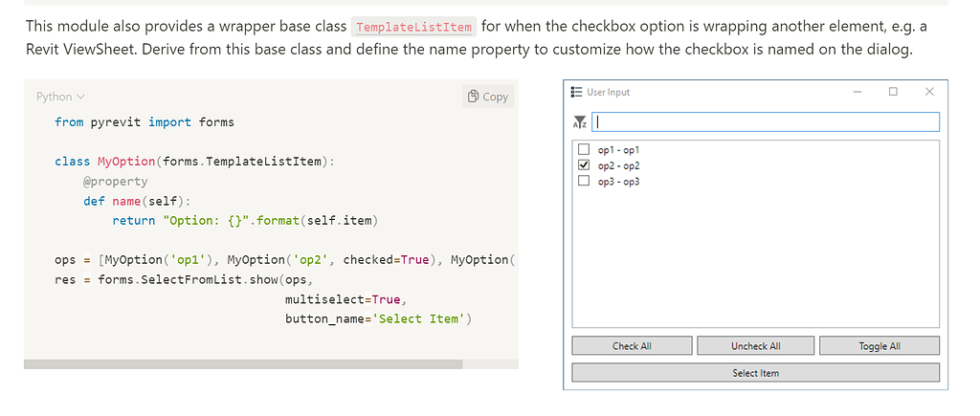
Task: Click the User Input title bar text
Action: 609,92
